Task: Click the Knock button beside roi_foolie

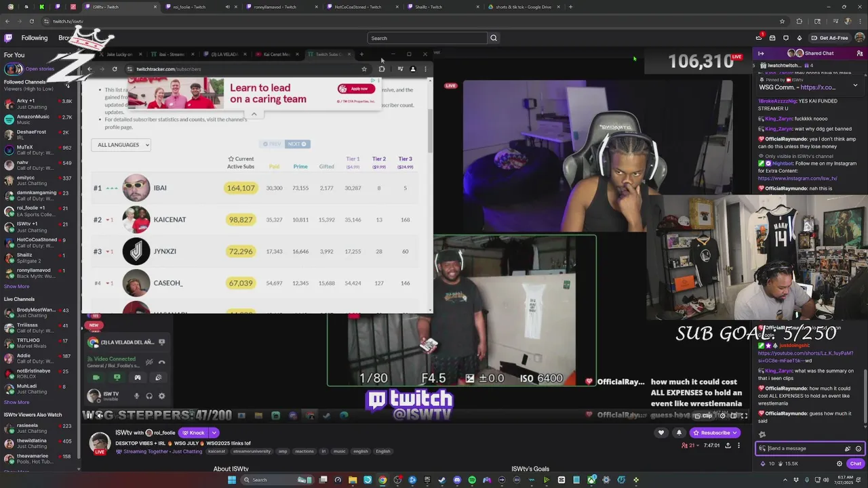Action: pos(193,432)
